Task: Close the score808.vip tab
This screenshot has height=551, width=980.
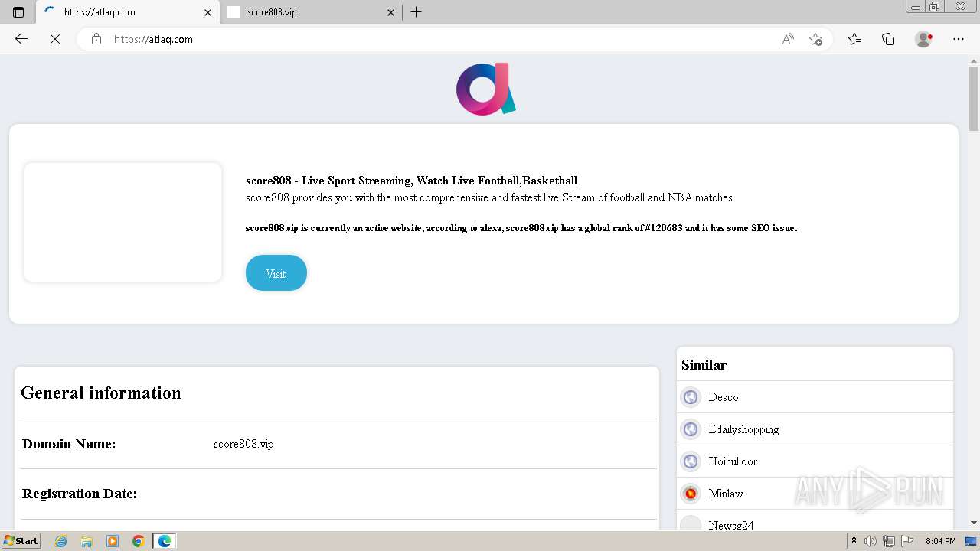Action: 391,12
